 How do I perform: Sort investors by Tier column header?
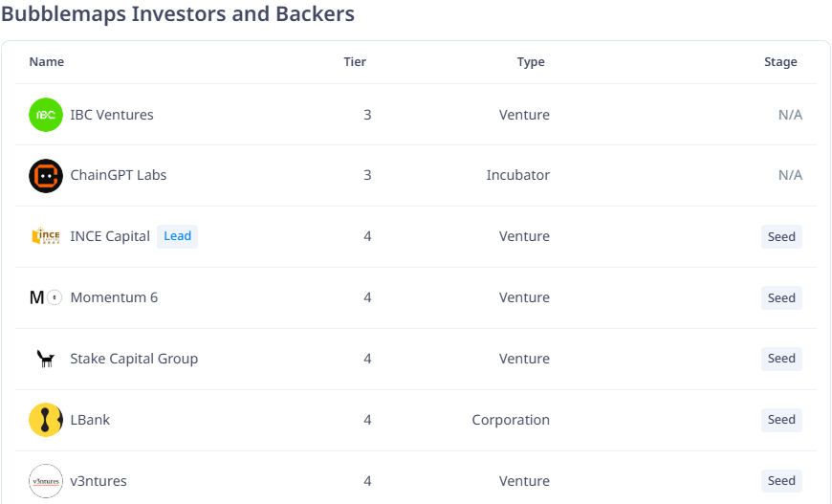[x=355, y=62]
